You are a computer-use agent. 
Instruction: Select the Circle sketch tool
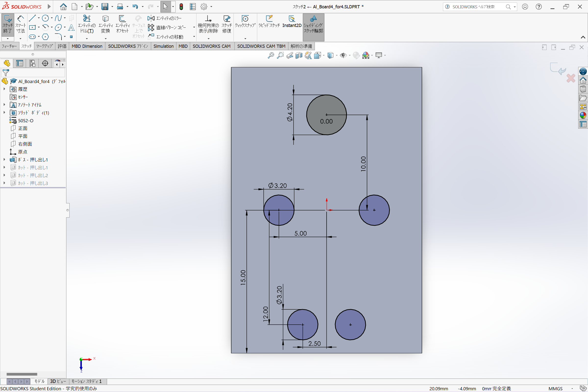tap(45, 18)
